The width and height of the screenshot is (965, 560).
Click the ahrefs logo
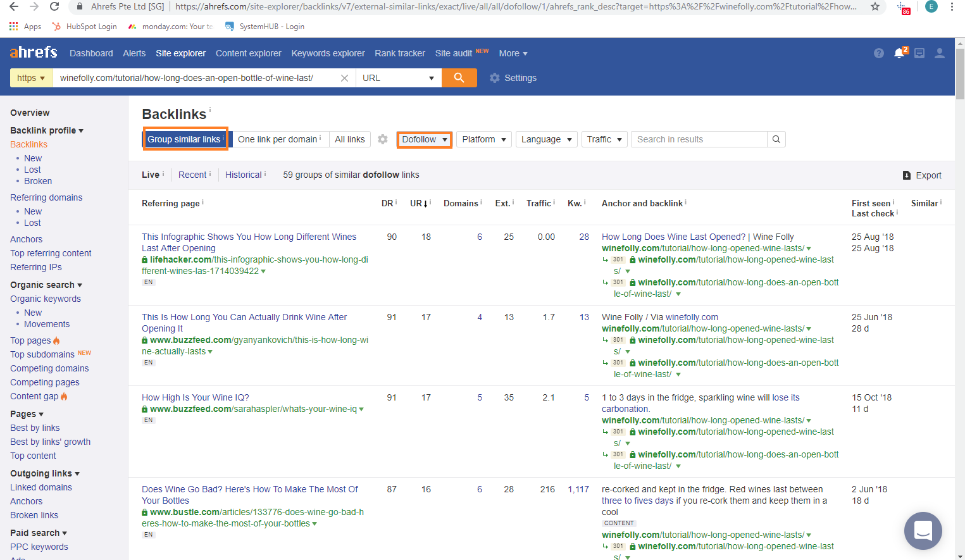click(x=34, y=53)
